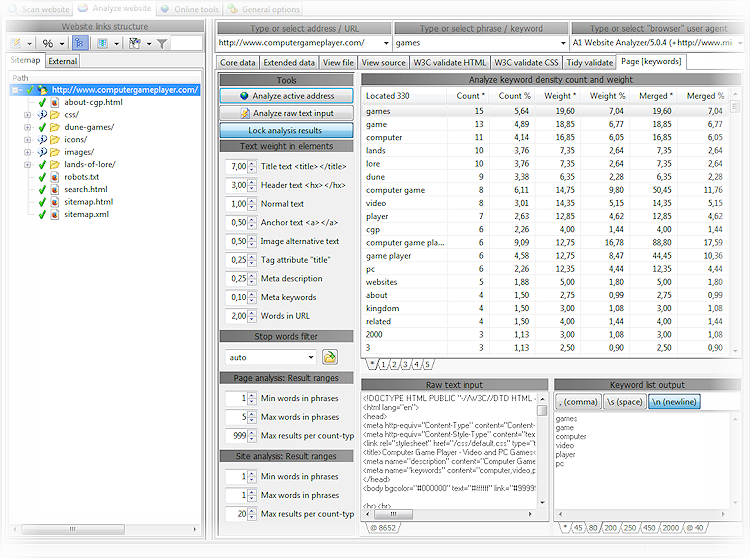Select the comma separator output option
750x558 pixels.
tap(578, 402)
